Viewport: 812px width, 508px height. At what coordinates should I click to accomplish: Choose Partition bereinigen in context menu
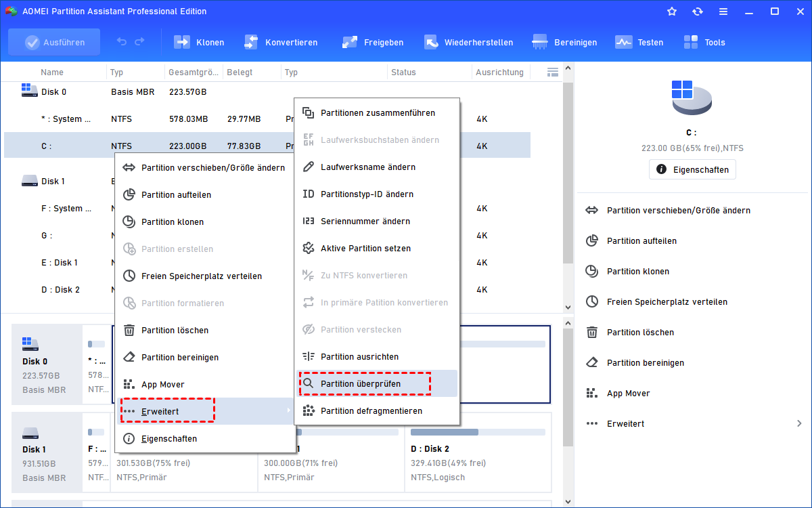coord(206,357)
